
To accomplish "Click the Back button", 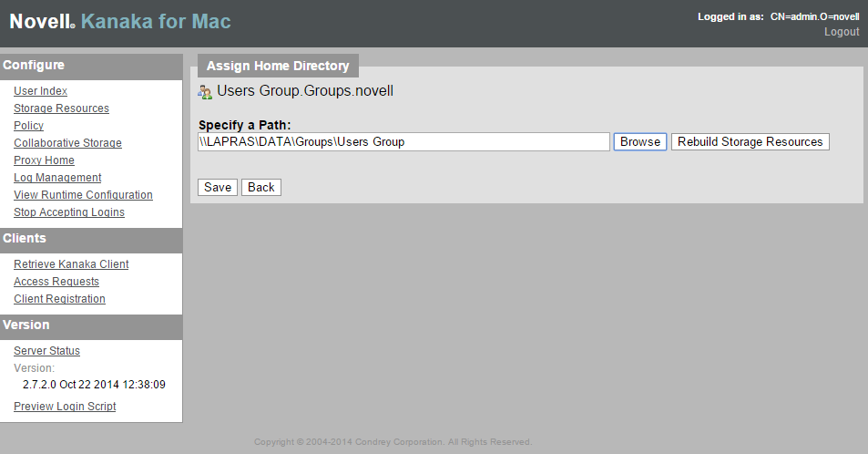I will [x=261, y=188].
